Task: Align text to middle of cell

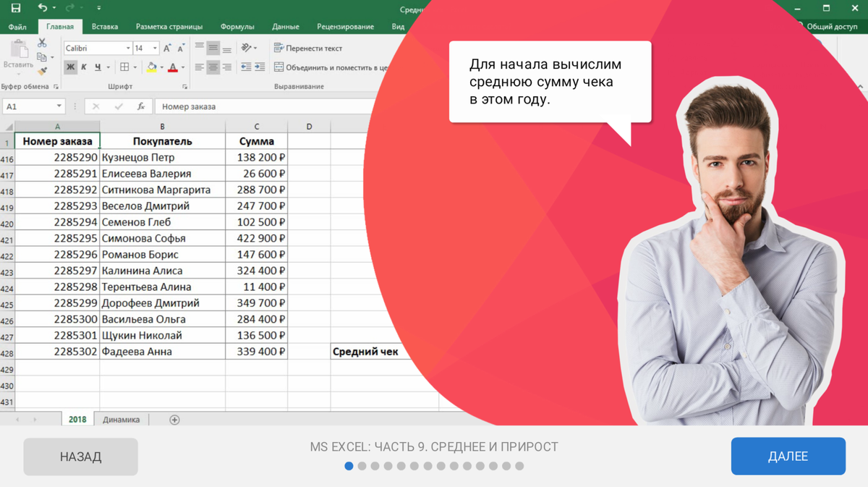Action: tap(213, 48)
